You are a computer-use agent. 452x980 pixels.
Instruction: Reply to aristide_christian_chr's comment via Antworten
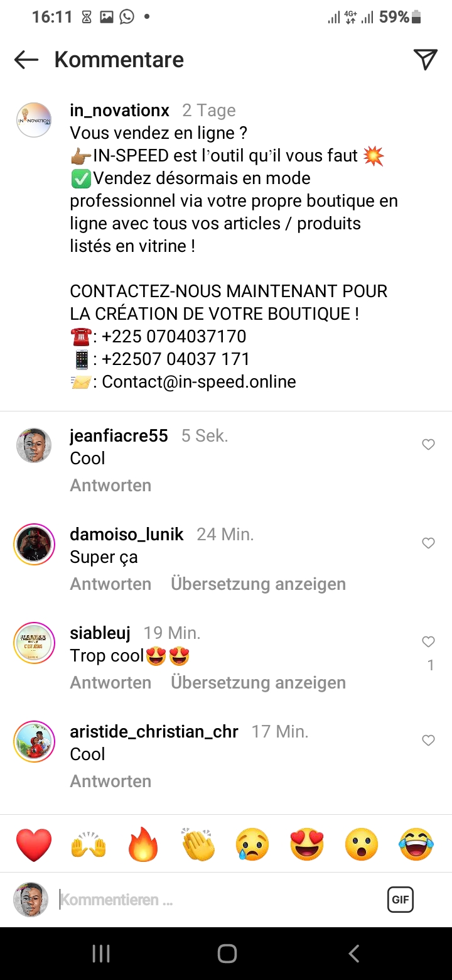click(x=110, y=781)
